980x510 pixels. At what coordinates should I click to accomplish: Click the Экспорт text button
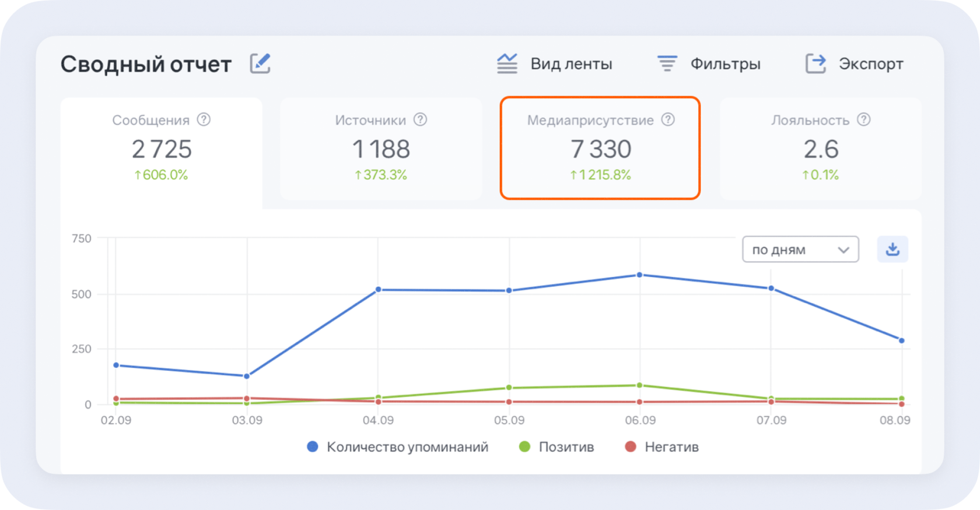(870, 64)
